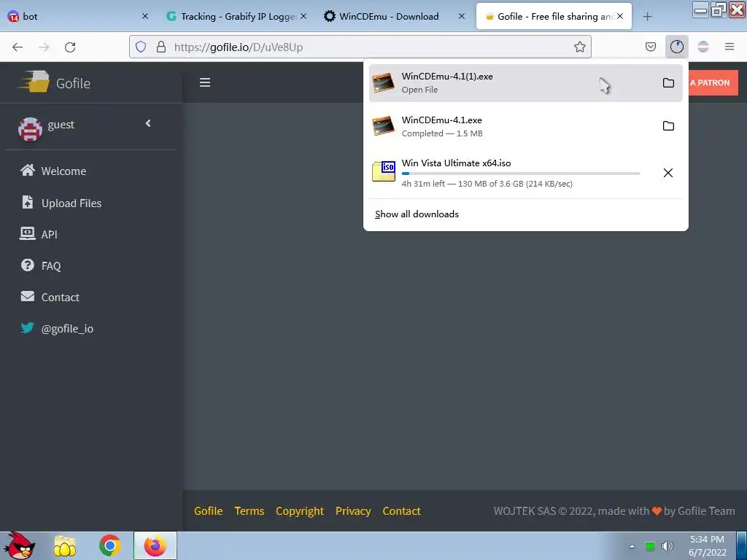Toggle the hamburger sidebar menu on Gofile
This screenshot has width=747, height=560.
tap(205, 82)
